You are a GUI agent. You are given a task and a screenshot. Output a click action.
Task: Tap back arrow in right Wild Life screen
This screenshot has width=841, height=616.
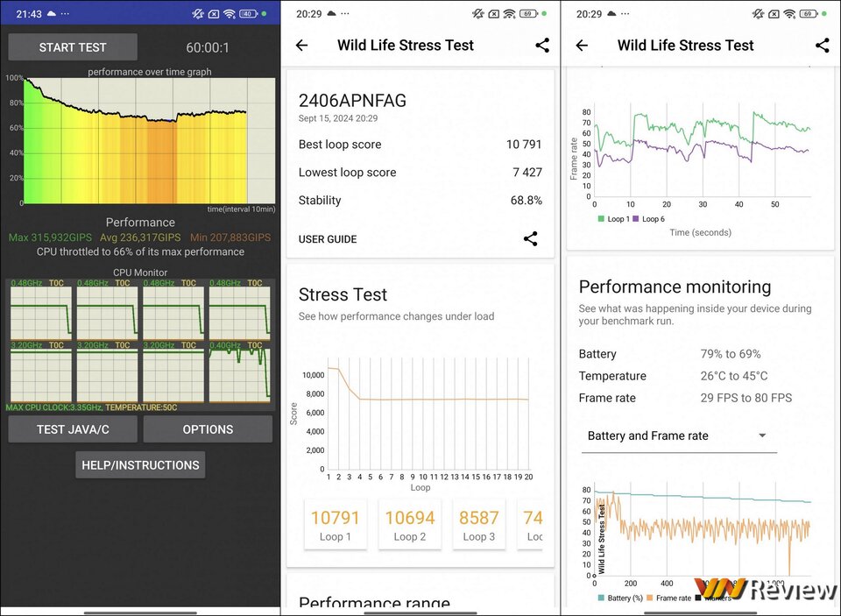point(582,46)
